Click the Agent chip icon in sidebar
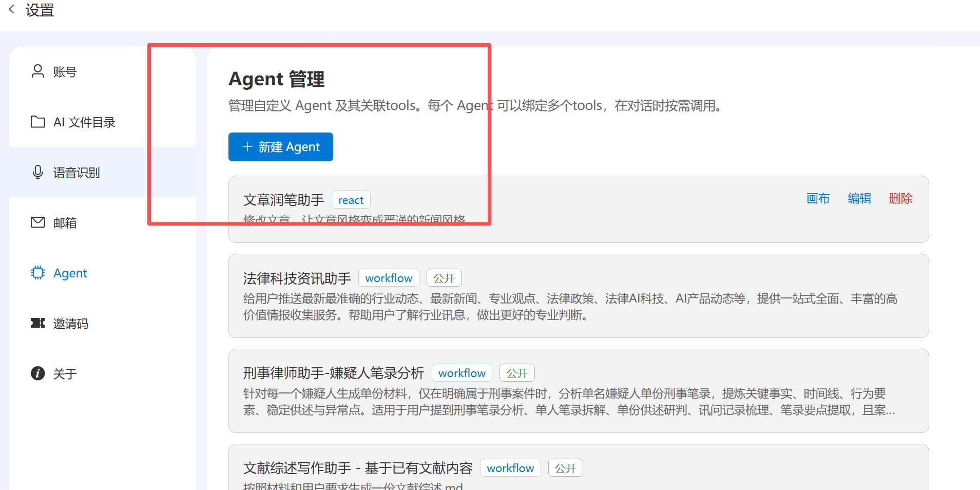The width and height of the screenshot is (980, 490). 37,273
